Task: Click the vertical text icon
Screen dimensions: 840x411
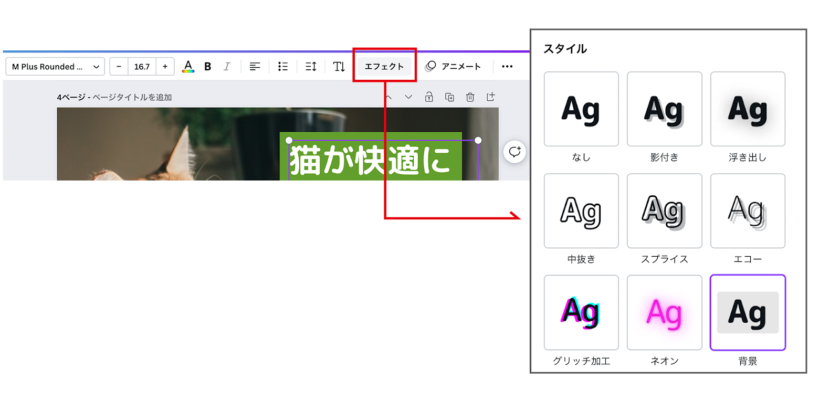Action: (x=339, y=67)
